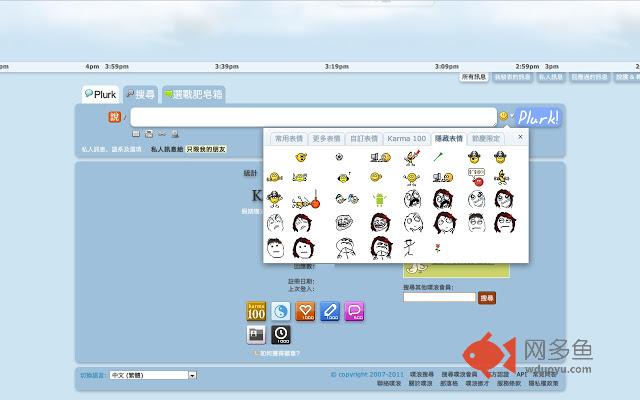This screenshot has width=640, height=400.
Task: Select the 只限我的朋友 privacy option
Action: point(206,149)
